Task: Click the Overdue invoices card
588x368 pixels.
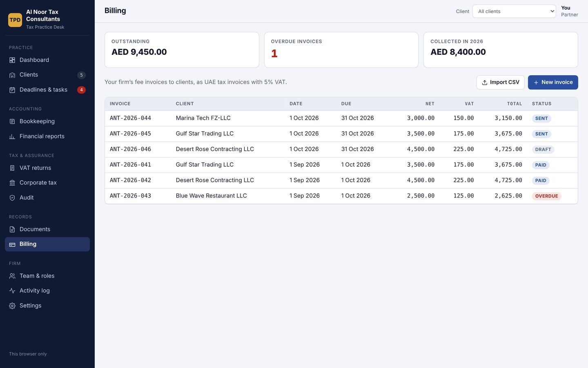Action: coord(341,50)
